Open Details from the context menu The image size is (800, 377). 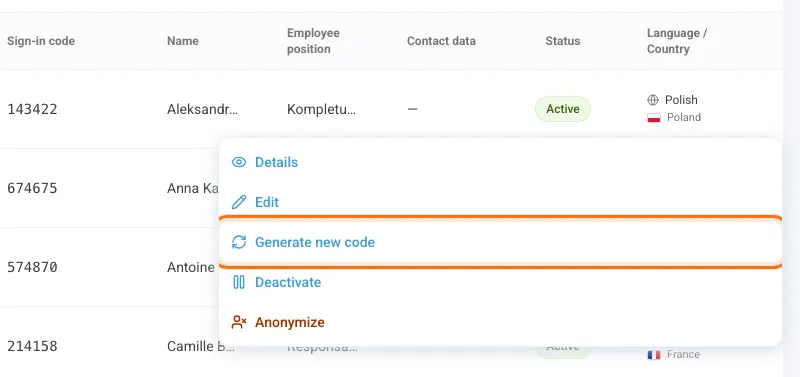(x=500, y=162)
